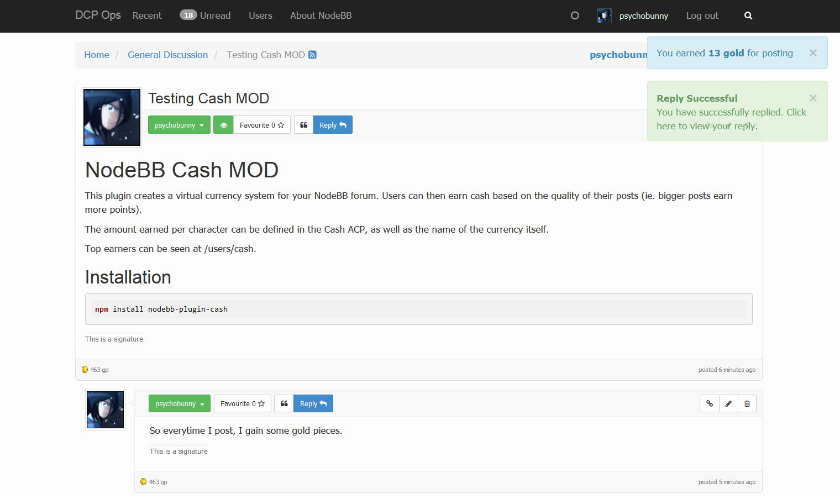This screenshot has height=504, width=840.
Task: Quote the first post using the quote icon
Action: (x=303, y=125)
